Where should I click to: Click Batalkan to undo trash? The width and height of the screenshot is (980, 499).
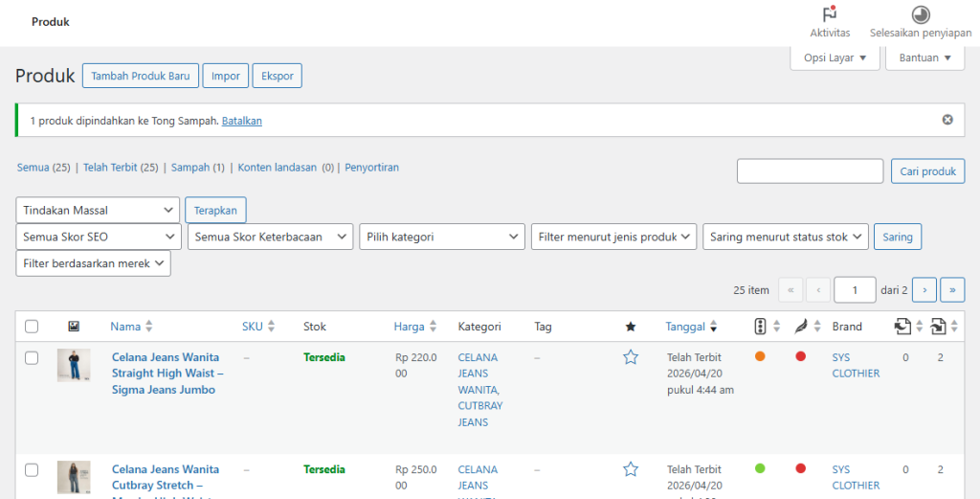tap(242, 121)
